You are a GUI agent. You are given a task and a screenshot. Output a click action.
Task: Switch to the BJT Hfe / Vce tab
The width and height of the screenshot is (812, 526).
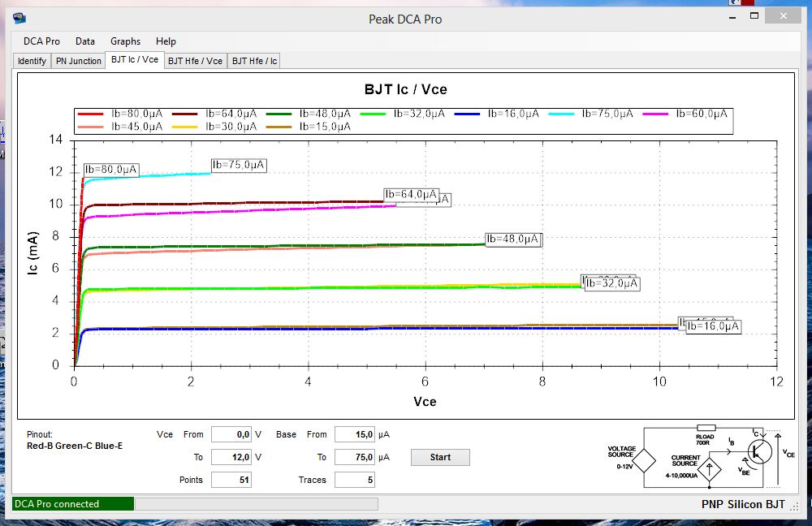[x=195, y=61]
